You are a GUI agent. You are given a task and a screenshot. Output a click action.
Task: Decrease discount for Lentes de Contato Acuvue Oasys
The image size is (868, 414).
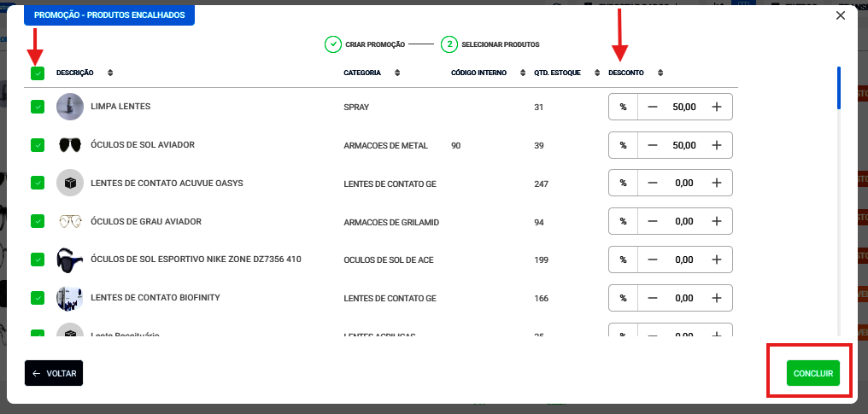coord(653,184)
